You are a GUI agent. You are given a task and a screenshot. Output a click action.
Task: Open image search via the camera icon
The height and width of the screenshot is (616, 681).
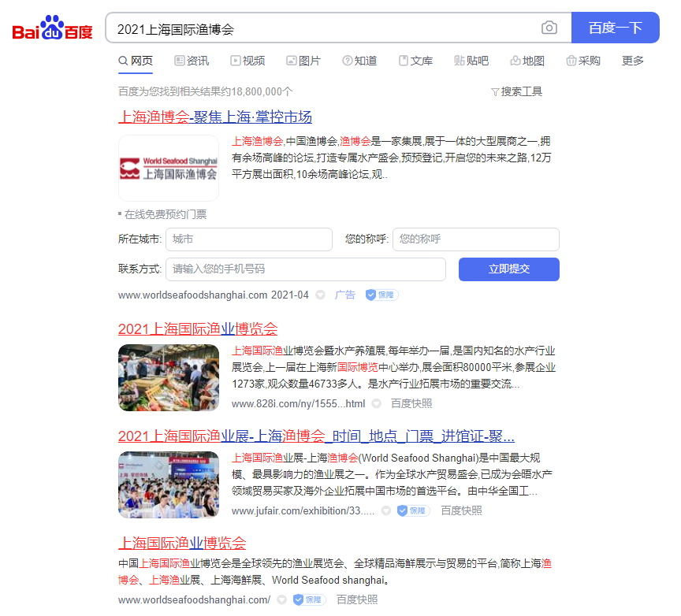pos(549,27)
